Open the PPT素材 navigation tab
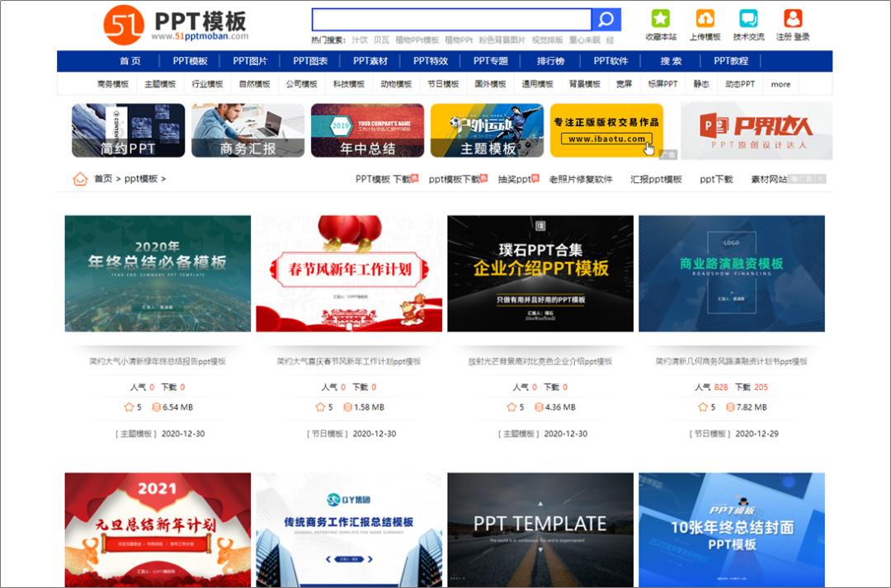891x588 pixels. (x=373, y=60)
